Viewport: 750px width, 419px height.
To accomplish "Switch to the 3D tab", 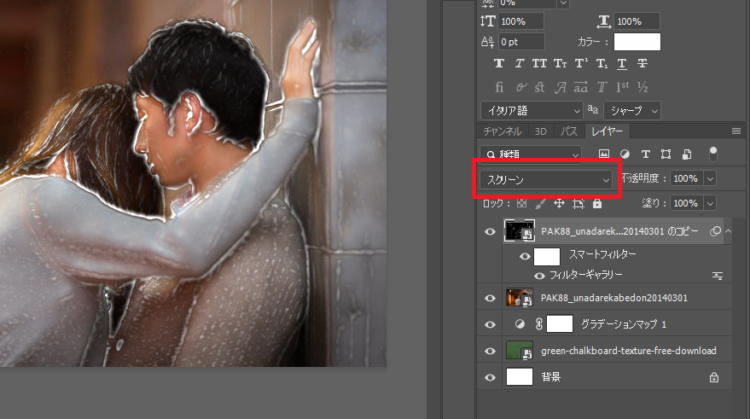I will (540, 131).
